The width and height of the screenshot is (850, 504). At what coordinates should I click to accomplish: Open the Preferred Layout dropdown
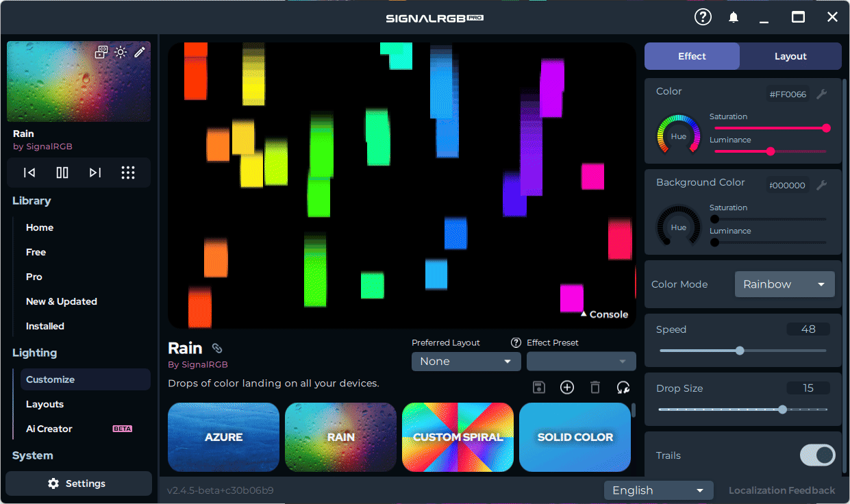pyautogui.click(x=466, y=362)
